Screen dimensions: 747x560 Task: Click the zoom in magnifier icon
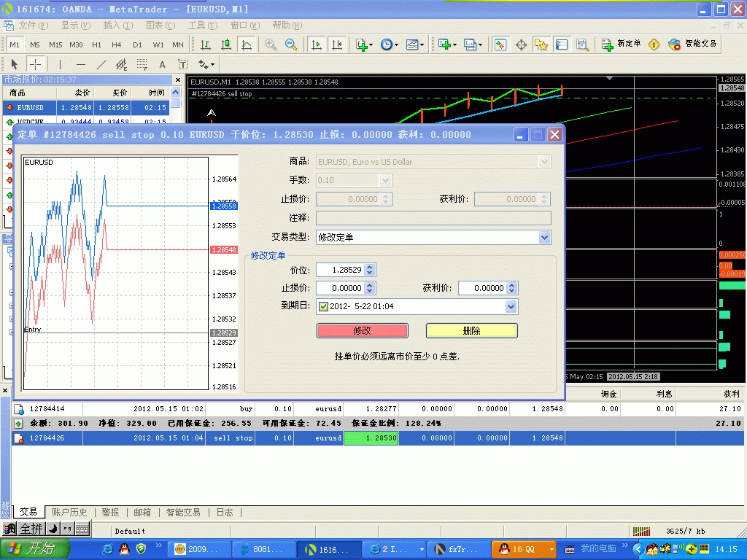pyautogui.click(x=271, y=44)
